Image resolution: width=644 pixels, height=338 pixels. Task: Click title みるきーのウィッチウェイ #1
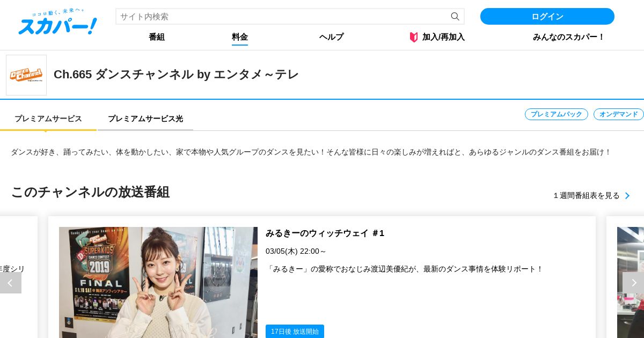[325, 233]
